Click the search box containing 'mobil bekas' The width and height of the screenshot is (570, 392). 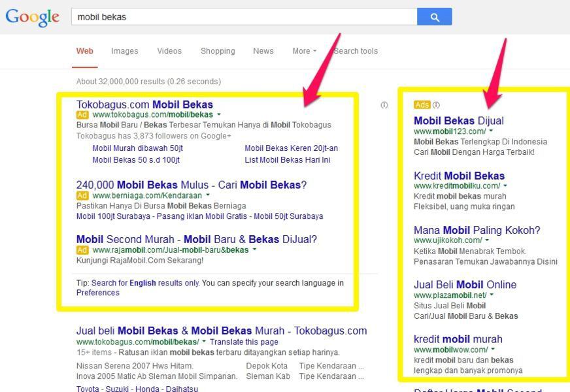(x=244, y=17)
